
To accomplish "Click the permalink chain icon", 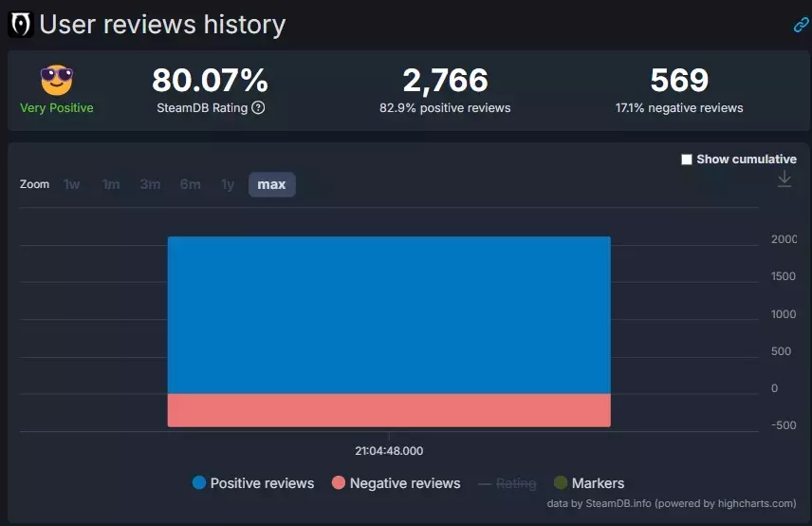I will [801, 25].
